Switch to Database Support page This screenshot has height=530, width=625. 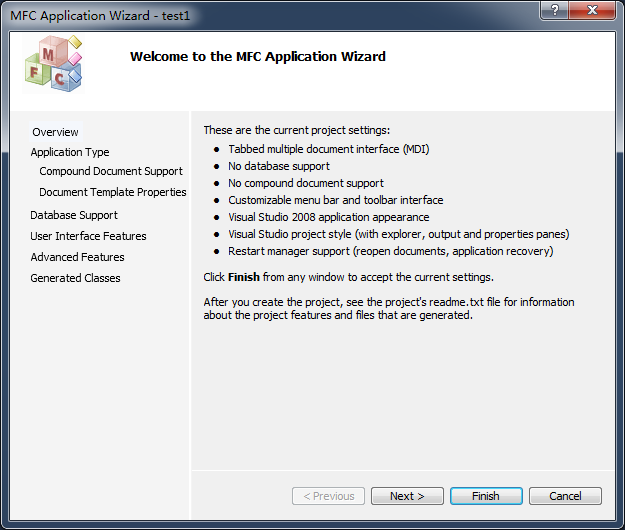(x=74, y=215)
